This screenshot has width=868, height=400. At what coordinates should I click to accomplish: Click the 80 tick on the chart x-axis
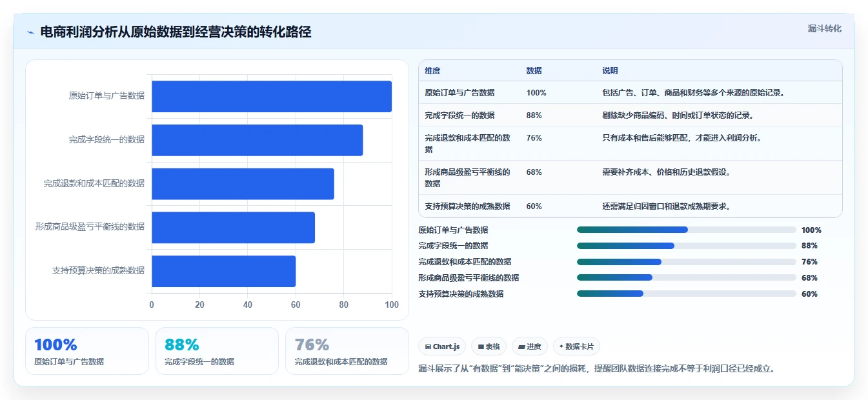tap(344, 305)
